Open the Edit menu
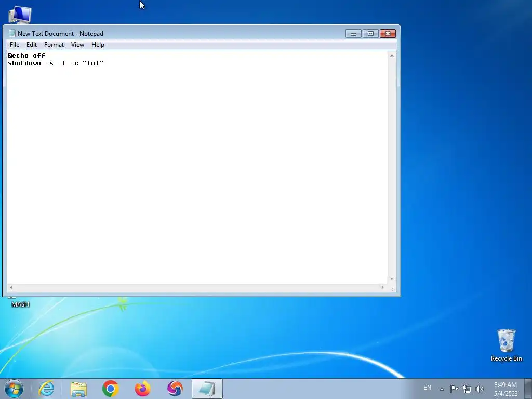532x399 pixels. pyautogui.click(x=32, y=45)
